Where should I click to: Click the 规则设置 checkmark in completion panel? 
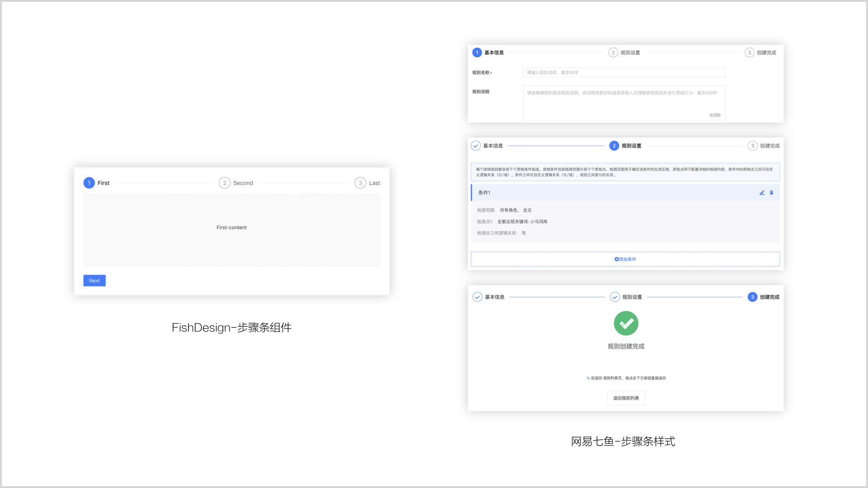pos(615,297)
